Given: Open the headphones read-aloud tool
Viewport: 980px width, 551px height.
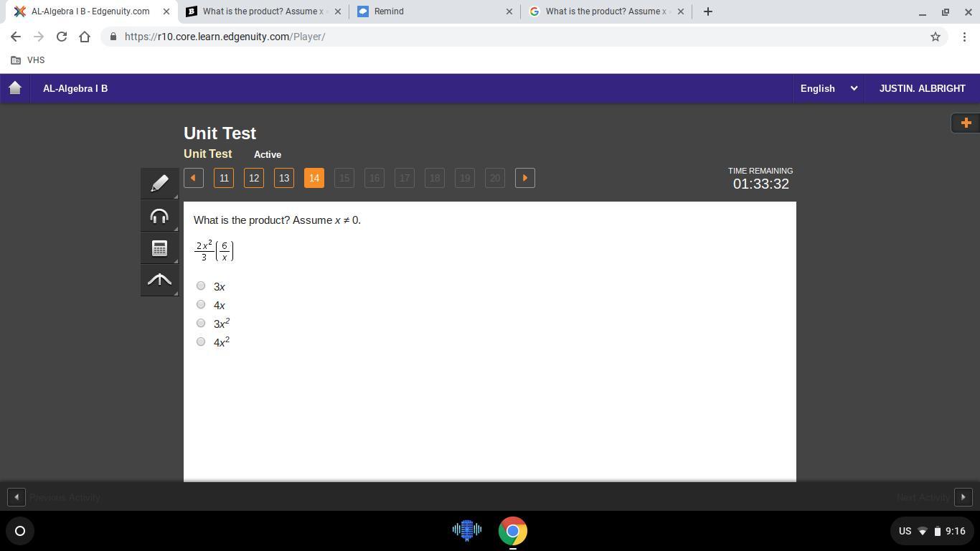Looking at the screenshot, I should click(x=159, y=216).
